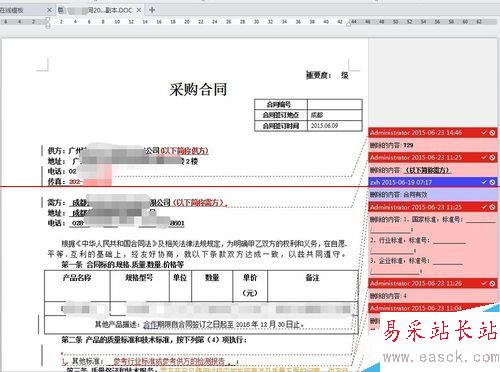
Task: Click the 单价(元) column header
Action: (x=250, y=285)
